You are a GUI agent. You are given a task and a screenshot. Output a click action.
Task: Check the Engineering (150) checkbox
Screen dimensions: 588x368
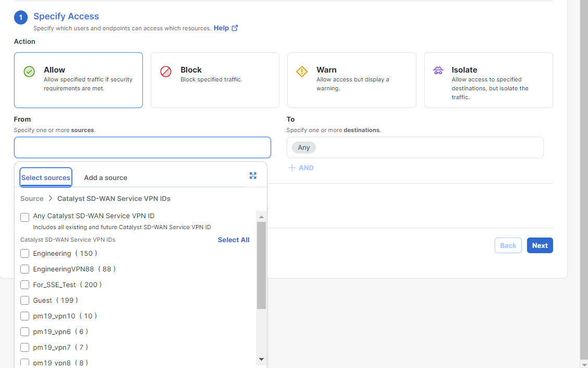click(x=24, y=254)
